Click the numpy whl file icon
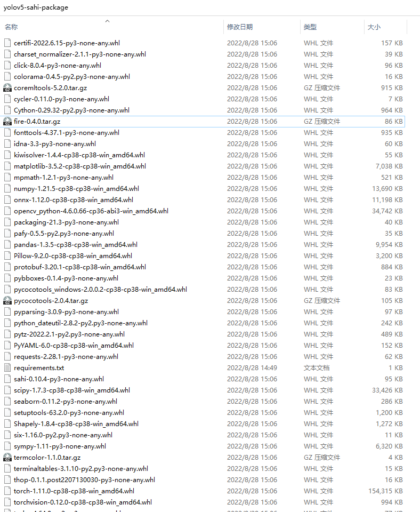Image resolution: width=420 pixels, height=512 pixels. pyautogui.click(x=7, y=189)
